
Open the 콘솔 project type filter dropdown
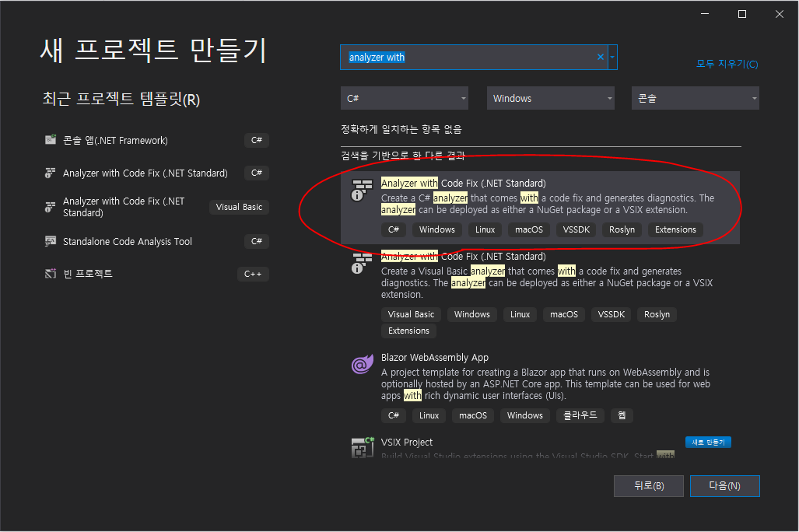pos(696,98)
